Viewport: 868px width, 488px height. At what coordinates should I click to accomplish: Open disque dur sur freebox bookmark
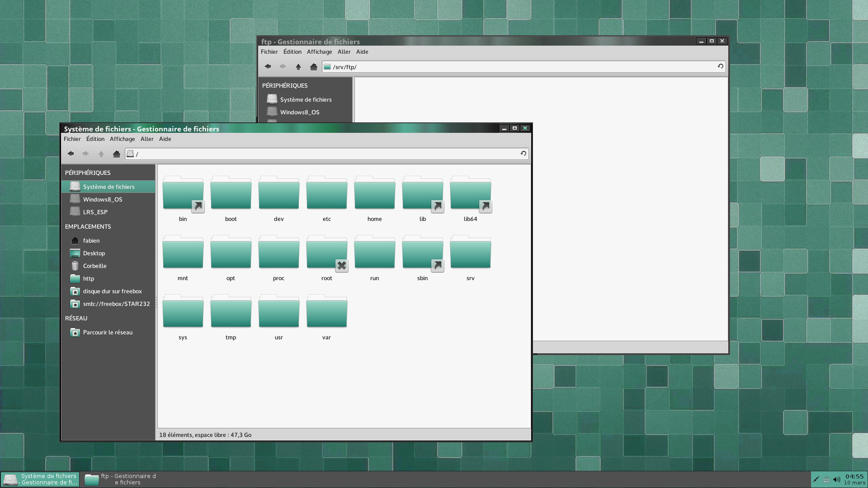(x=108, y=291)
